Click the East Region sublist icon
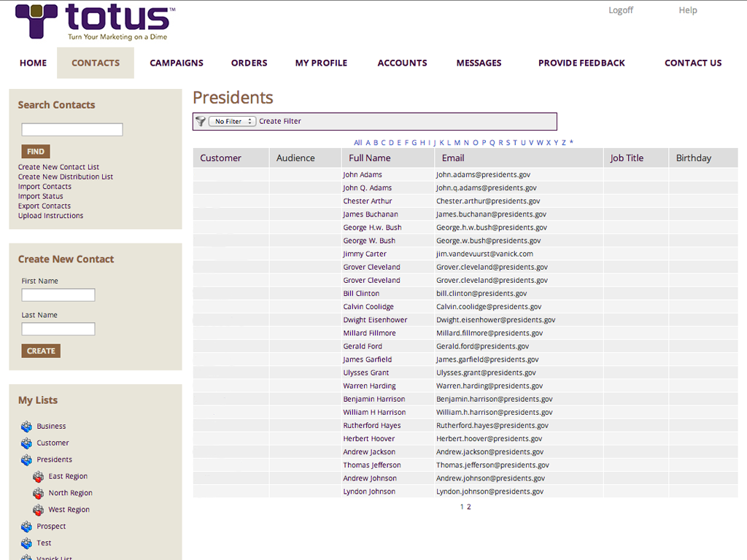The width and height of the screenshot is (747, 560). click(39, 477)
